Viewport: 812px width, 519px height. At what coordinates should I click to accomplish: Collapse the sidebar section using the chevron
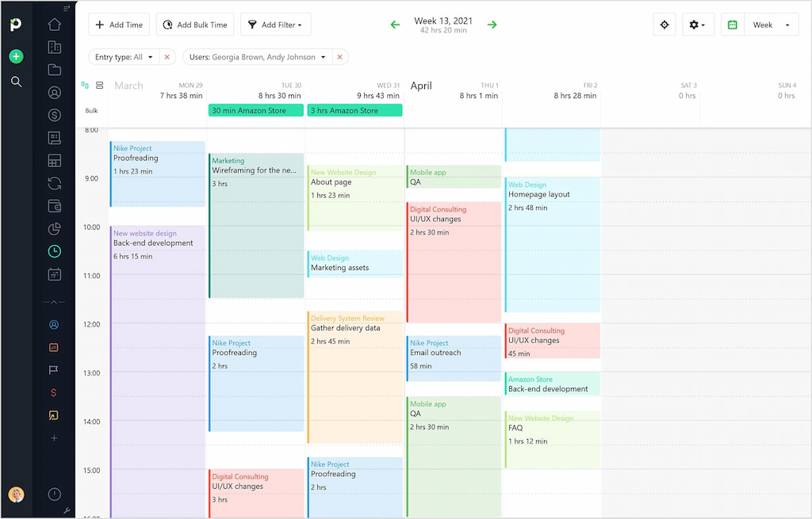(54, 301)
